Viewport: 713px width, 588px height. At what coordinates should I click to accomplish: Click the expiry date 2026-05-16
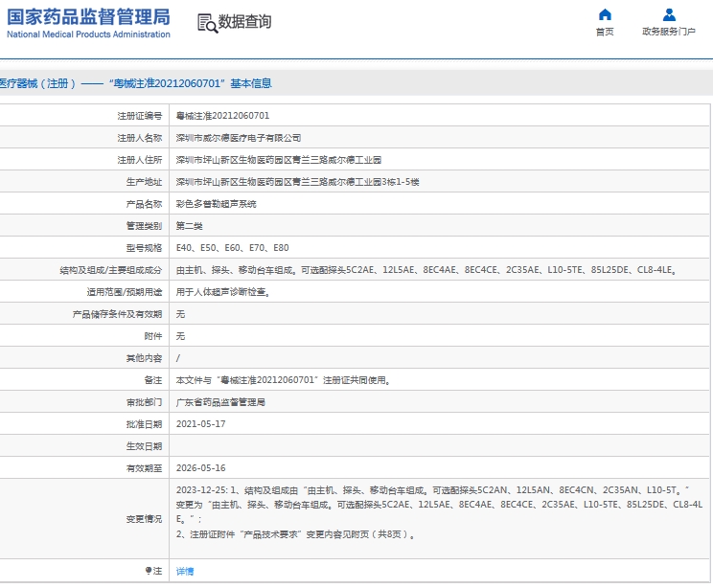pos(200,468)
